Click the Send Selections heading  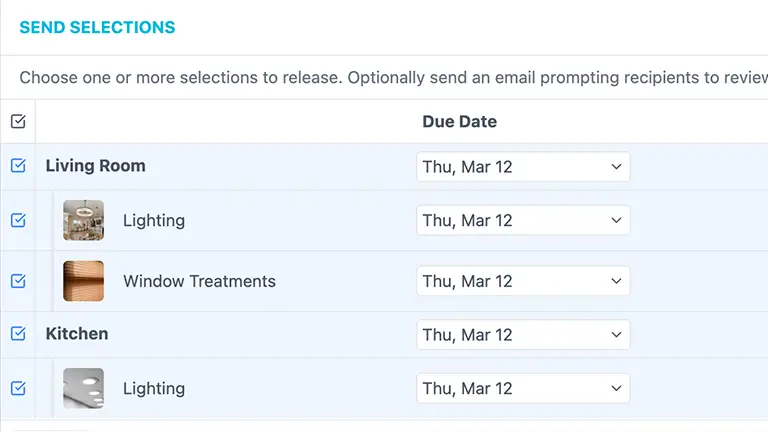coord(97,28)
